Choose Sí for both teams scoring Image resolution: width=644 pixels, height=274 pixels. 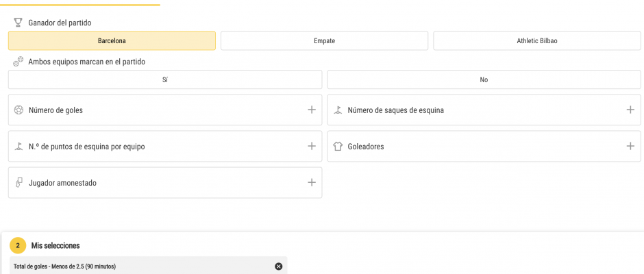pos(165,79)
